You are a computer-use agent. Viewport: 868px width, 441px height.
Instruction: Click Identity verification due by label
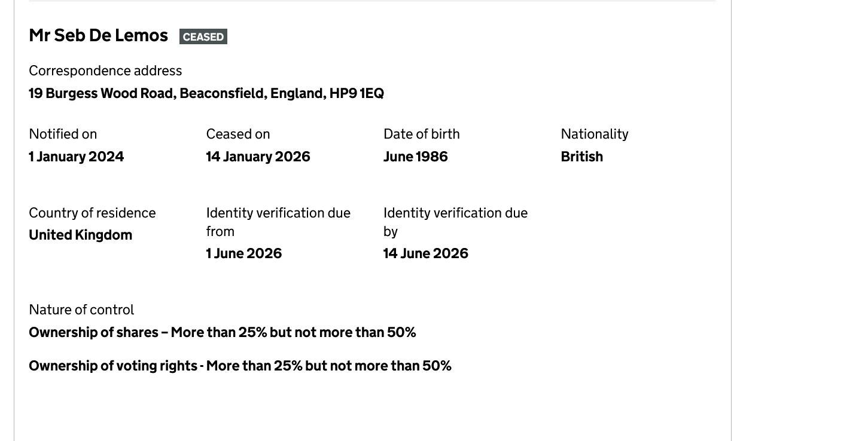[x=455, y=222]
